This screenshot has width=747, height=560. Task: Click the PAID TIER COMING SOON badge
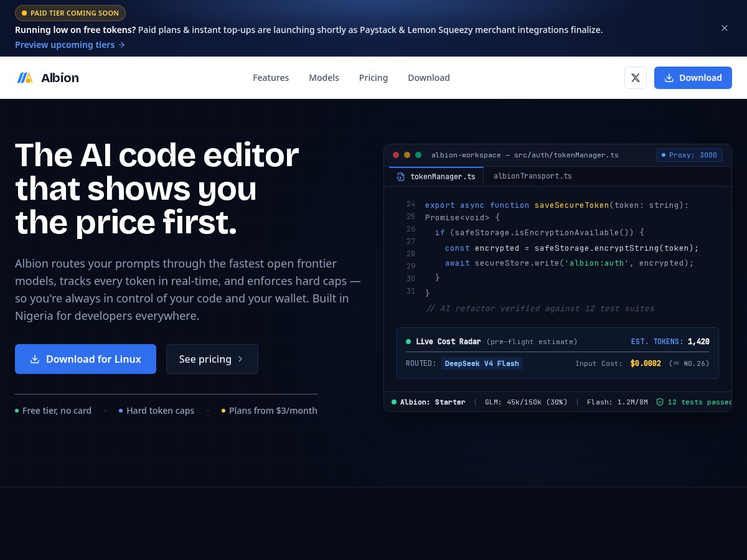pos(70,13)
